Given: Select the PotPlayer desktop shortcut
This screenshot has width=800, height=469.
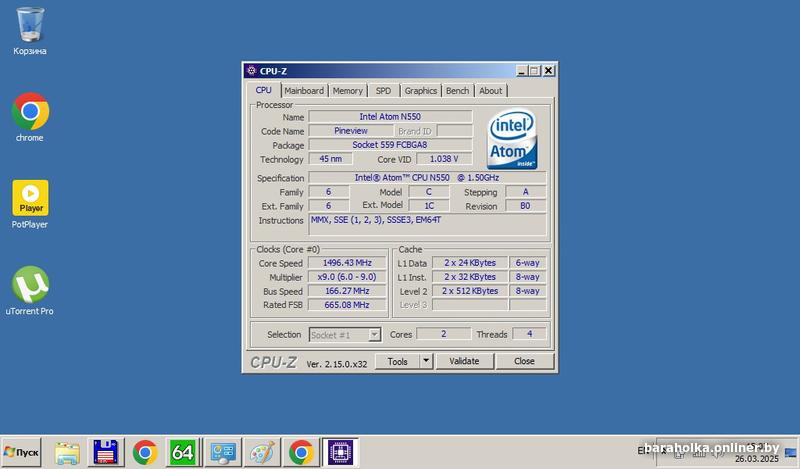Looking at the screenshot, I should [x=30, y=204].
